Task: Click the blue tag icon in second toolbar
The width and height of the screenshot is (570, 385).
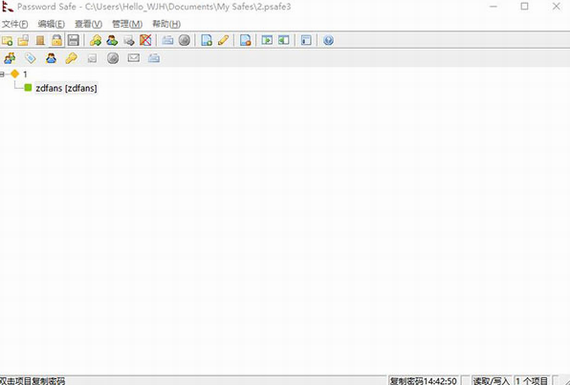Action: 30,58
